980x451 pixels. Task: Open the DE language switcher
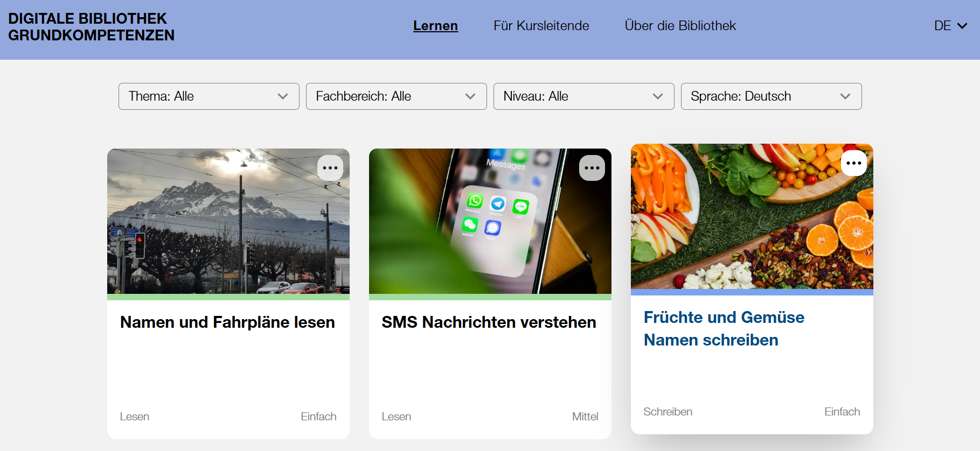pos(950,26)
